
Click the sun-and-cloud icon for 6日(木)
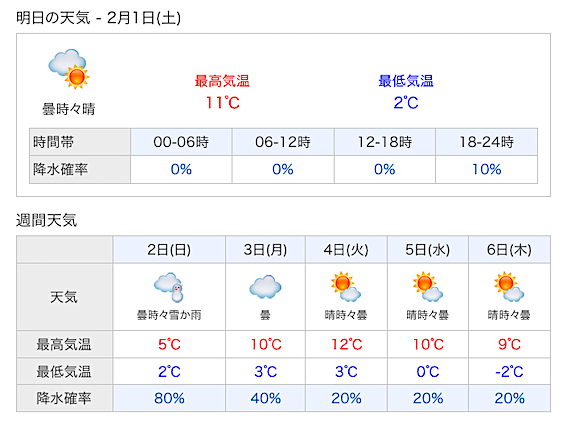[x=509, y=287]
